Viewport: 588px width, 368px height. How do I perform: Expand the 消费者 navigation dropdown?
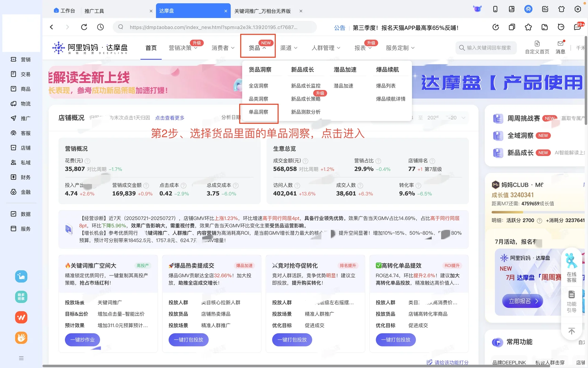coord(223,48)
